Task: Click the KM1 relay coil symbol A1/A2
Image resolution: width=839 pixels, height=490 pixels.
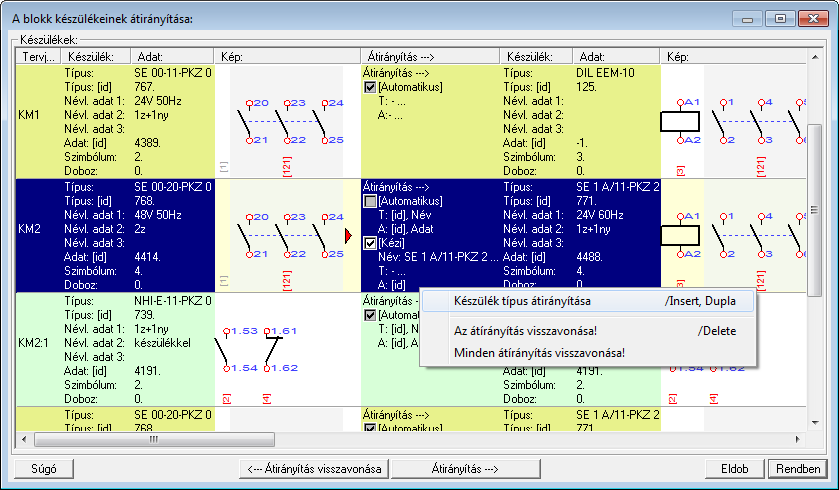Action: (x=681, y=122)
